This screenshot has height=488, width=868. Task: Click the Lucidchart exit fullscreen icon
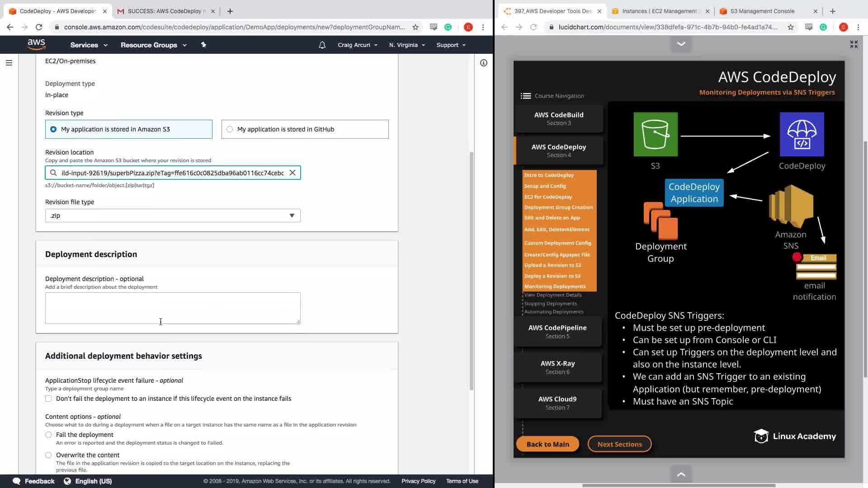click(854, 44)
